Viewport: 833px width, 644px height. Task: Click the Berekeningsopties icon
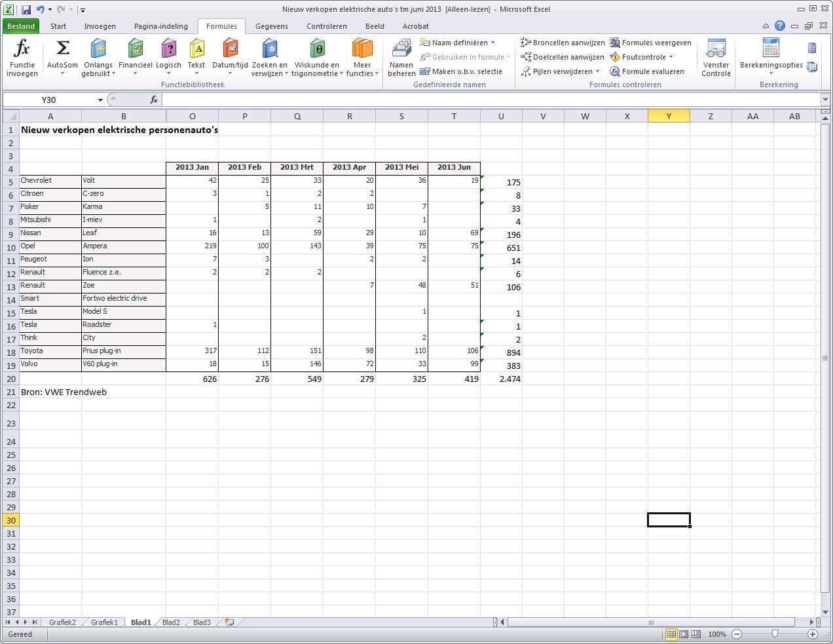tap(771, 48)
